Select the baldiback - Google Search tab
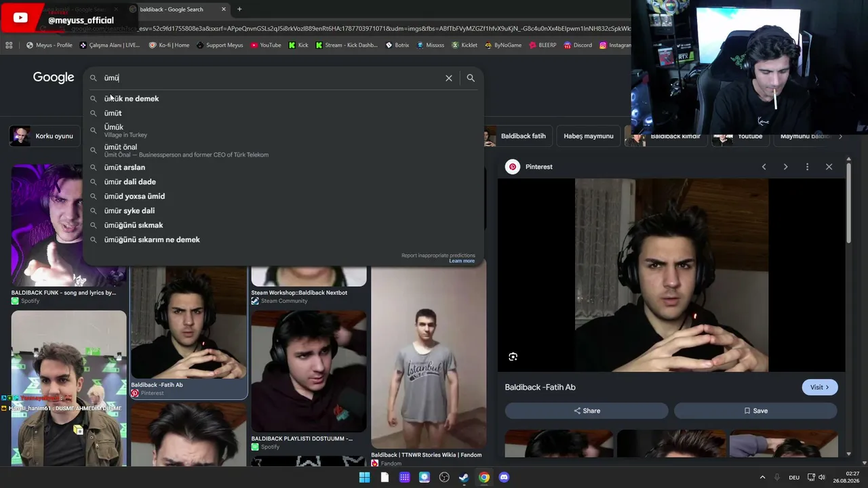Image resolution: width=868 pixels, height=488 pixels. 178,9
